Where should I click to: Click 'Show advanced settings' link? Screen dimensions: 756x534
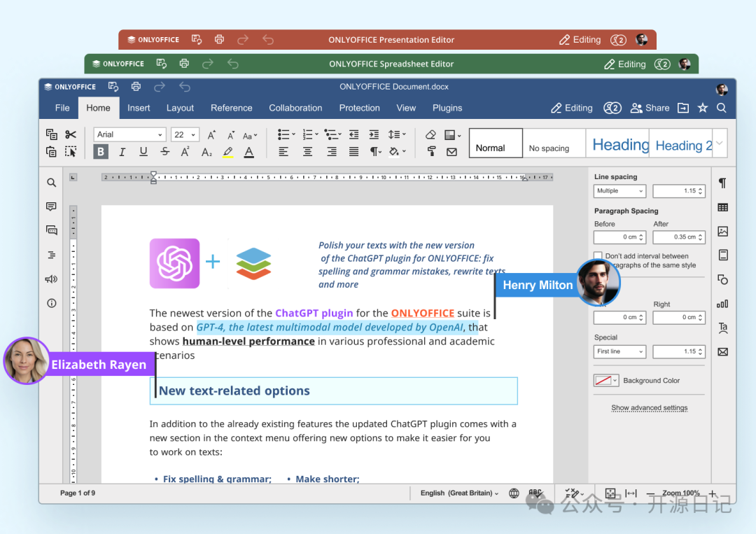[x=649, y=407]
